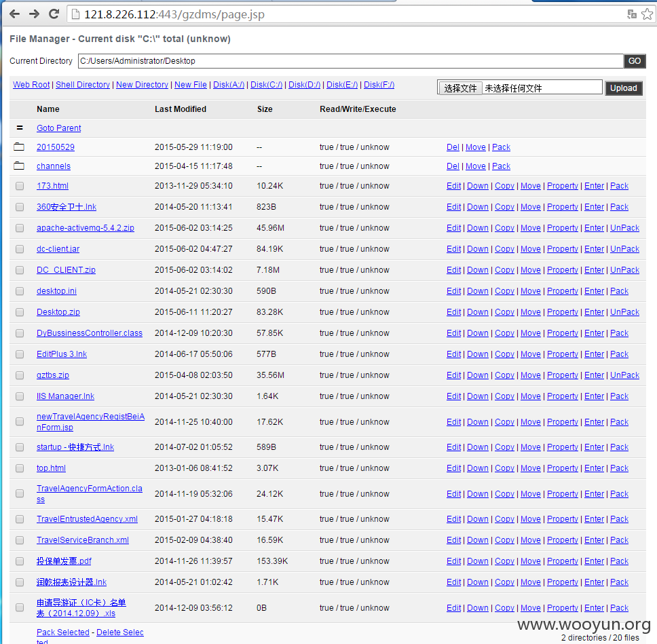Click Move for the 20150529 folder
The height and width of the screenshot is (644, 657).
(x=476, y=147)
